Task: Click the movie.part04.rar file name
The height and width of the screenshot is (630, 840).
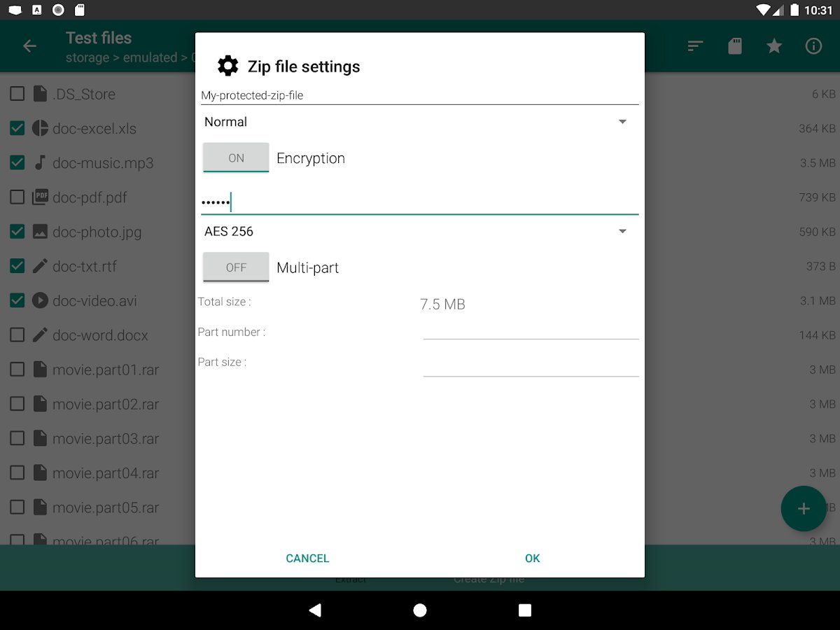Action: (106, 473)
